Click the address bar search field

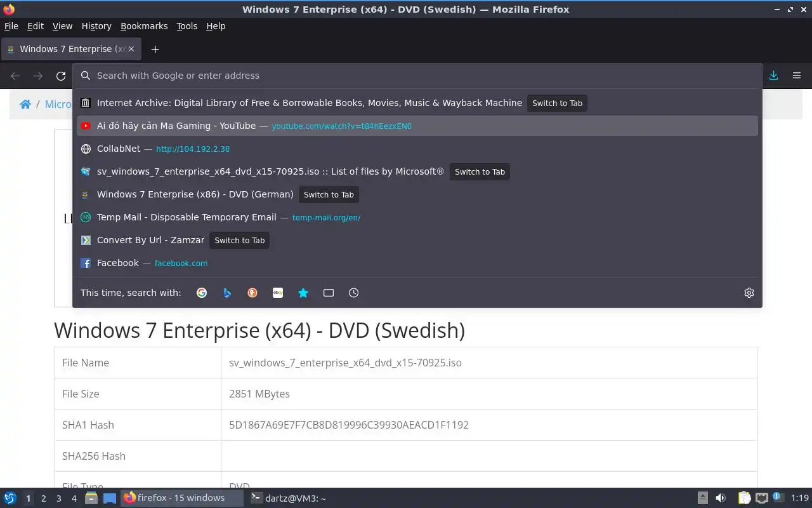[x=417, y=76]
